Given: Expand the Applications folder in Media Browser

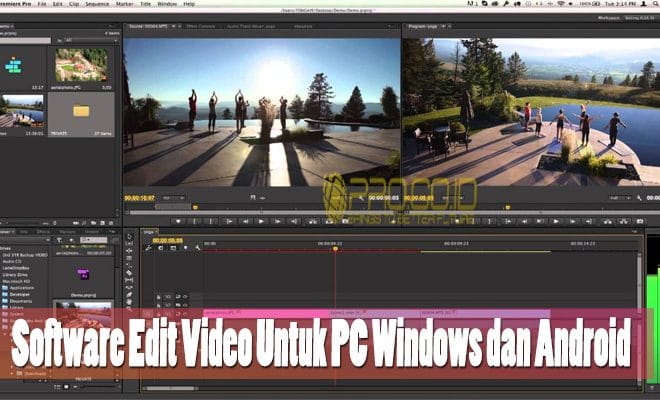Looking at the screenshot, I should [5, 288].
